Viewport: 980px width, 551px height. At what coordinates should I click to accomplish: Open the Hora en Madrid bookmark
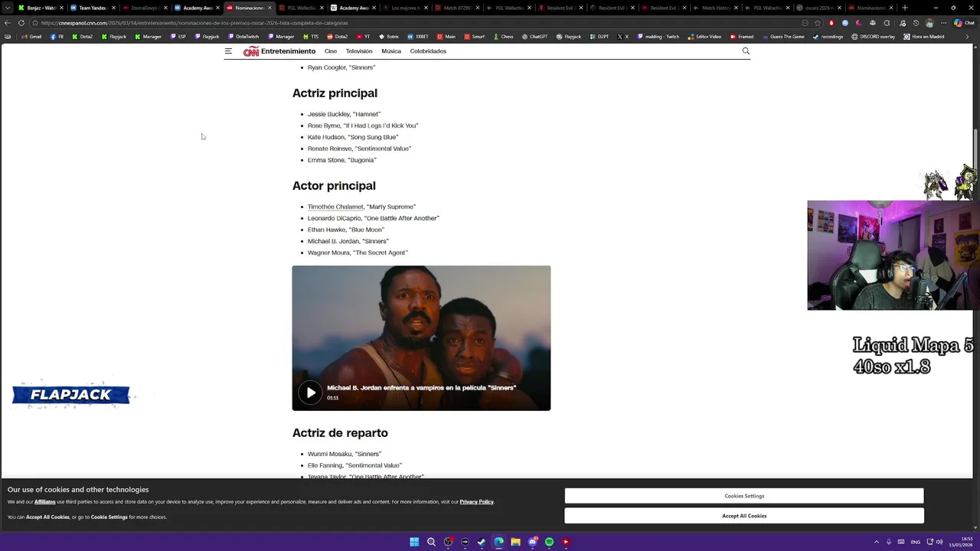pyautogui.click(x=924, y=37)
